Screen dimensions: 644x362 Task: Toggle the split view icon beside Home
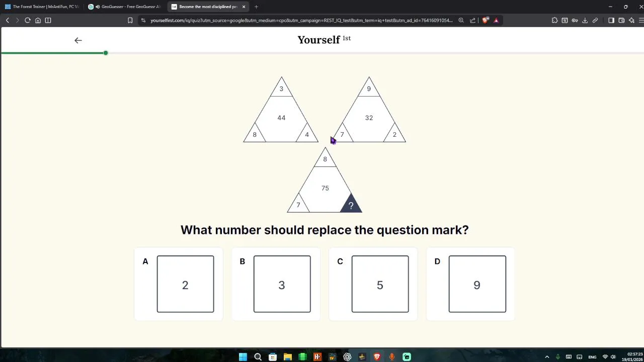click(x=48, y=20)
